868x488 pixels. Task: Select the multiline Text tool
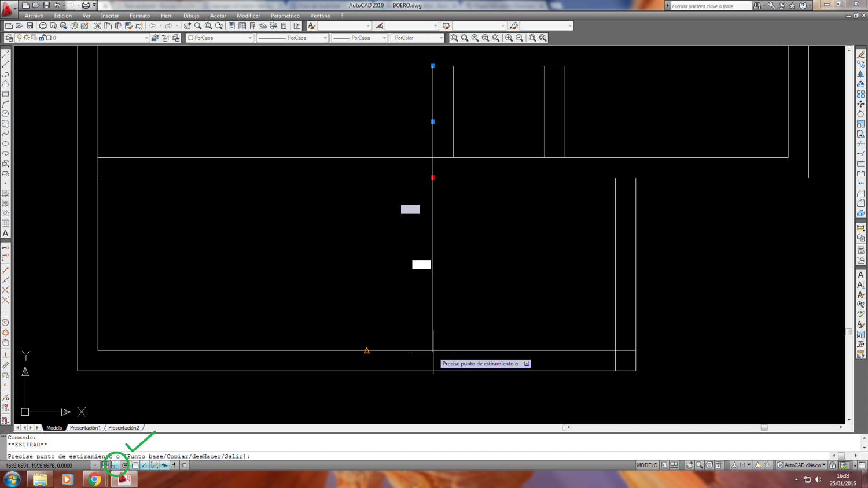coord(6,234)
